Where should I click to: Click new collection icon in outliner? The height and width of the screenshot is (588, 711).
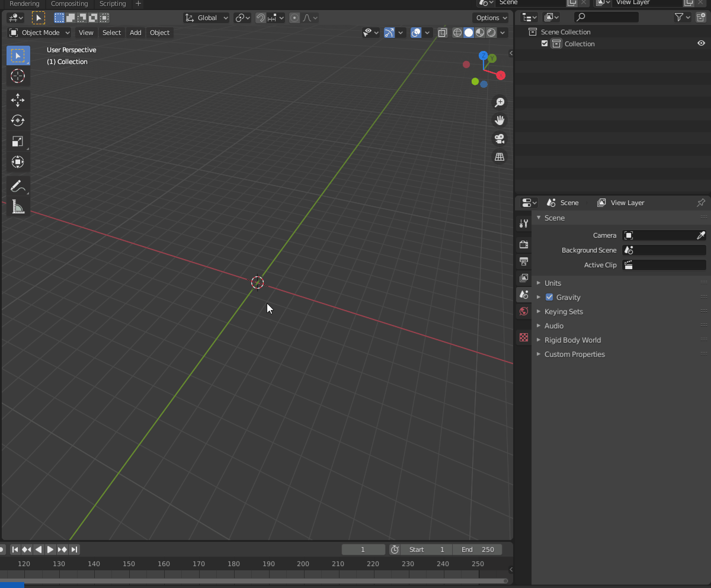pyautogui.click(x=702, y=17)
